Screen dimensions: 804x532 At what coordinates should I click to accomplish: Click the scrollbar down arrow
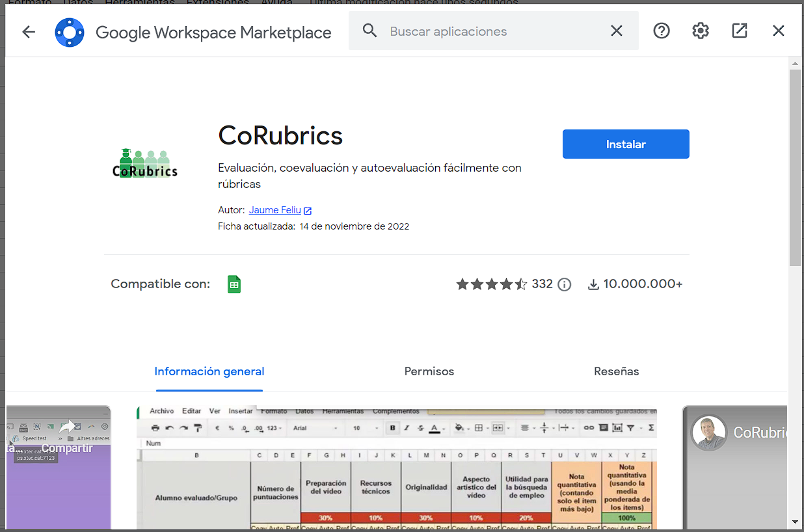tap(795, 522)
